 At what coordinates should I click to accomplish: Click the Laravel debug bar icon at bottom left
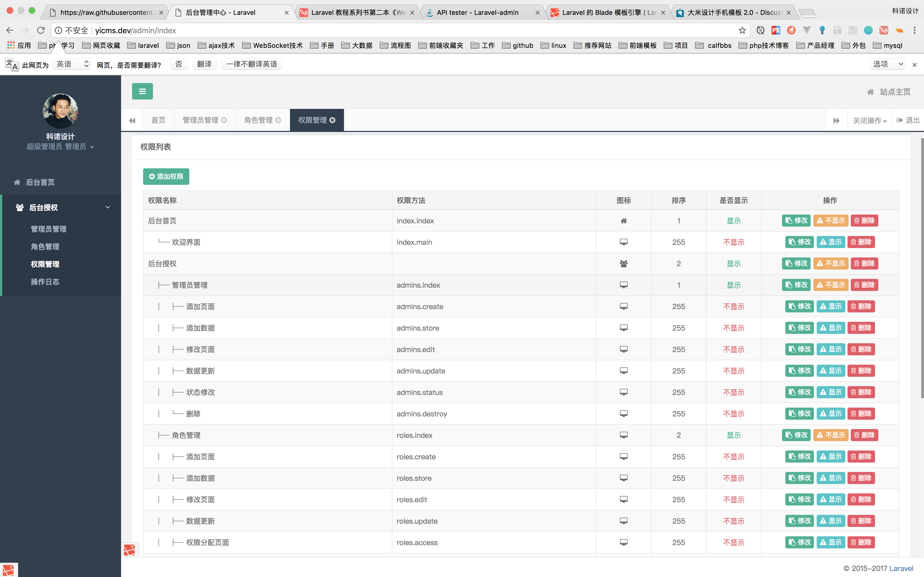click(9, 570)
